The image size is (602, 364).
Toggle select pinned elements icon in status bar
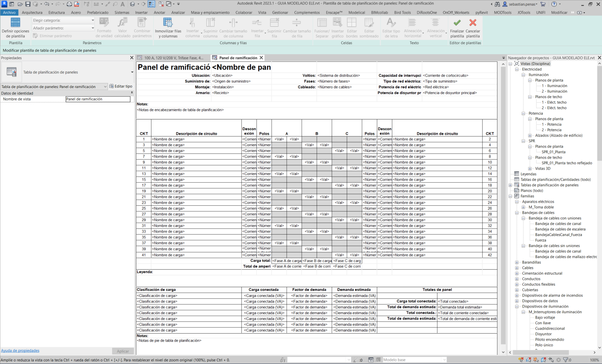pos(536,360)
